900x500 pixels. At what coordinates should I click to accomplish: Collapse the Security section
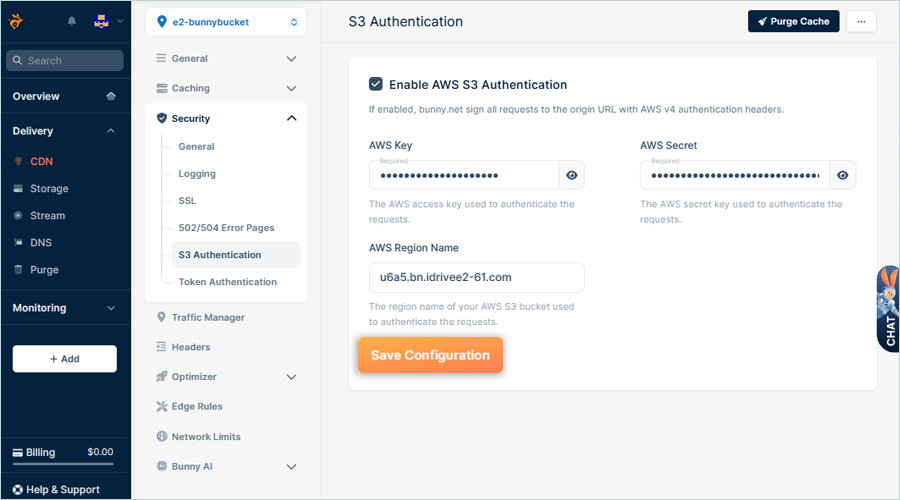coord(292,118)
